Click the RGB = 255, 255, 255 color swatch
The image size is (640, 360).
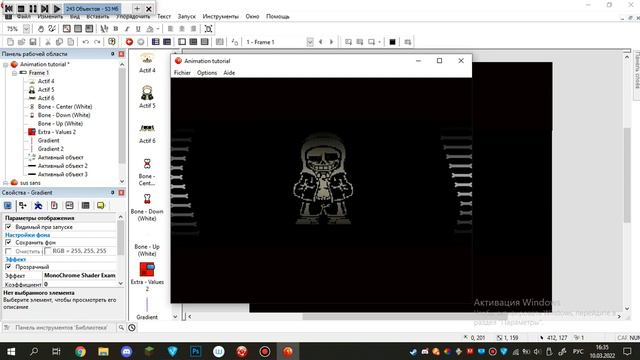pyautogui.click(x=48, y=251)
